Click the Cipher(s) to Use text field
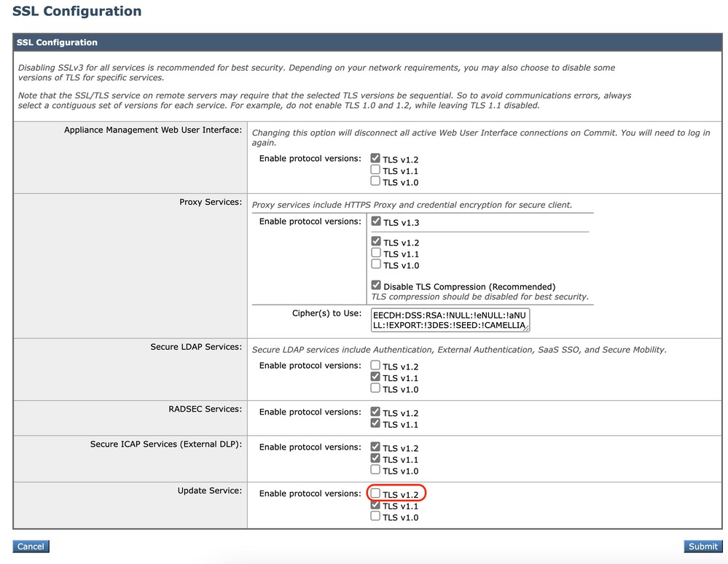This screenshot has width=728, height=564. click(x=450, y=321)
